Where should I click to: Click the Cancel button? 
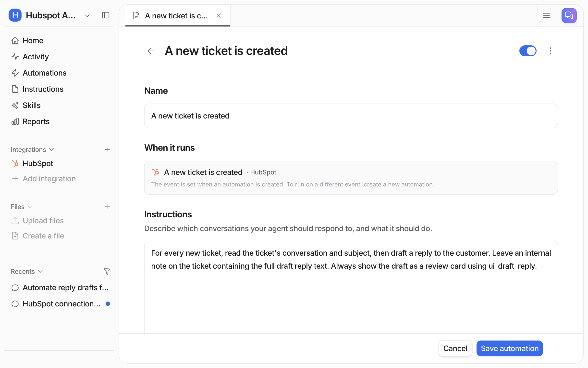coord(455,348)
